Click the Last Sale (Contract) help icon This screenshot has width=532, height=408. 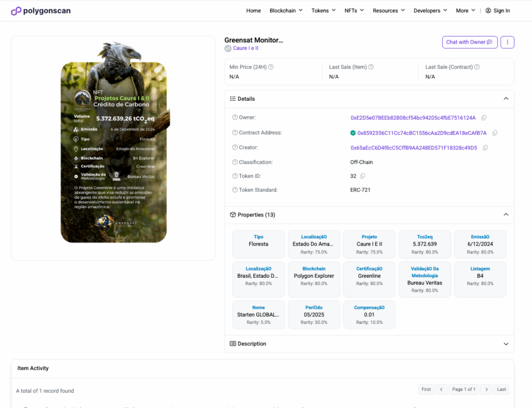(x=477, y=67)
